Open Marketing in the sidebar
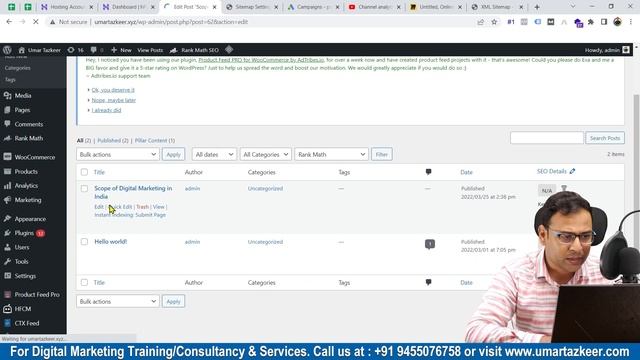 pos(28,200)
